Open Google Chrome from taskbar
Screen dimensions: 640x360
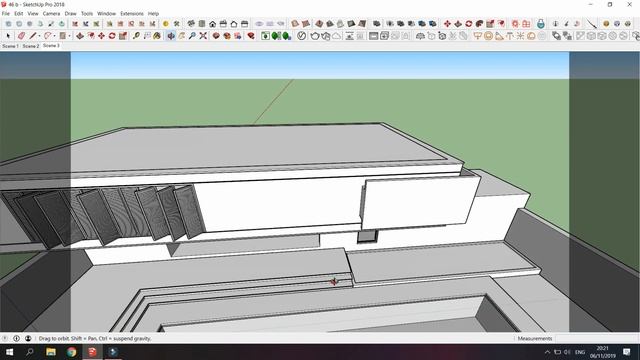tap(71, 352)
